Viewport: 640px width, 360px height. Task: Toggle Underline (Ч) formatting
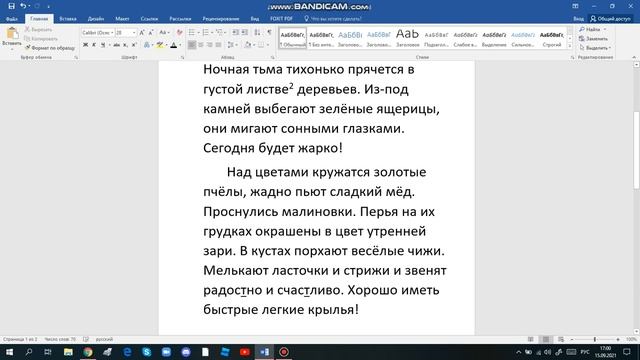[103, 45]
